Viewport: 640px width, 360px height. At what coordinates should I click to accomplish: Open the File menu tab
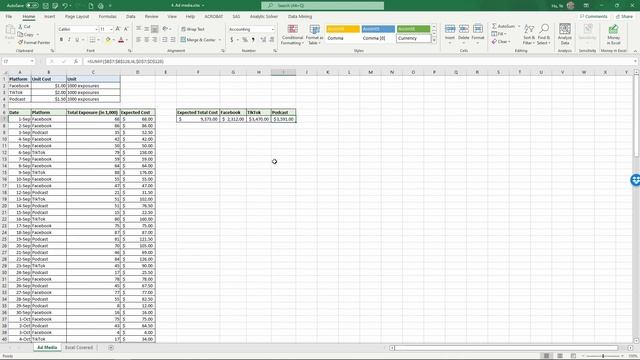coord(9,16)
